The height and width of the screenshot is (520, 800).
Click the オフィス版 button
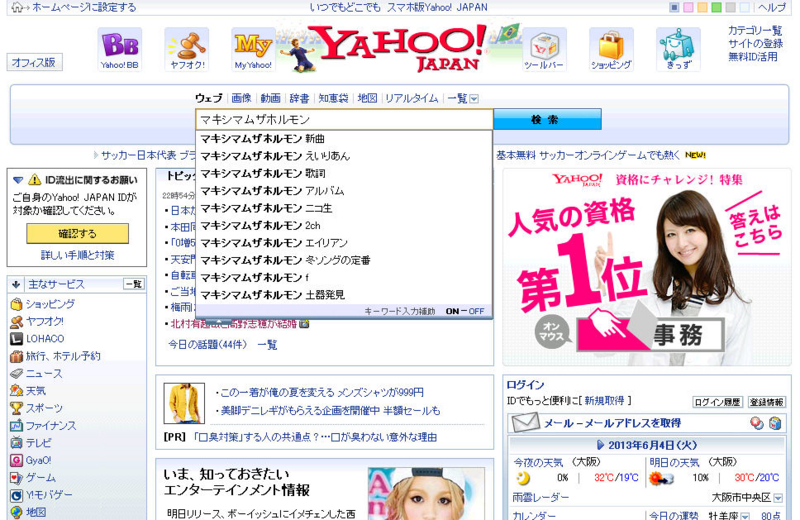pos(34,62)
